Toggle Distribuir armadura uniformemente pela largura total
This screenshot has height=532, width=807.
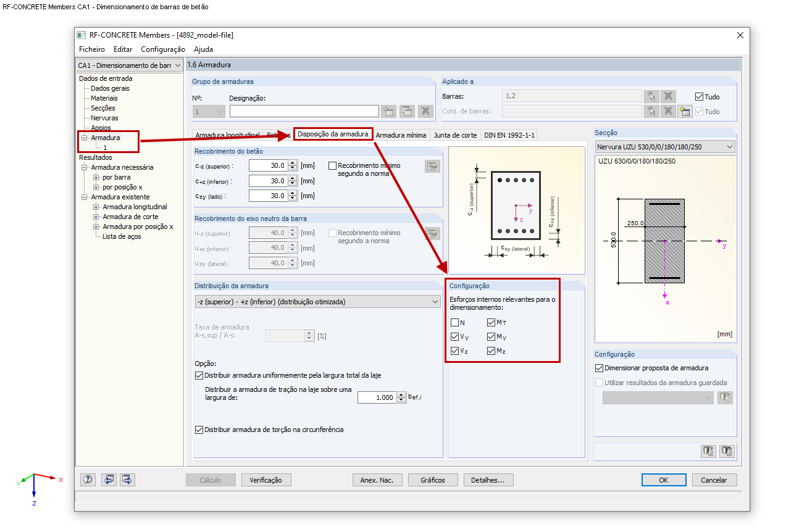point(199,375)
